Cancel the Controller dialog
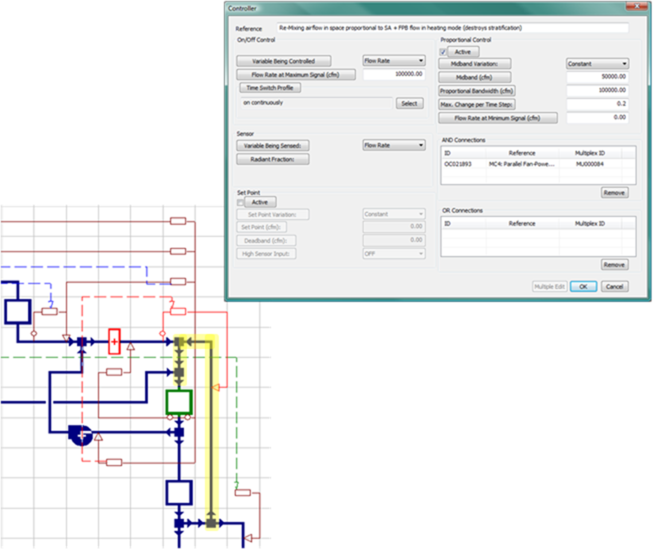 (615, 286)
